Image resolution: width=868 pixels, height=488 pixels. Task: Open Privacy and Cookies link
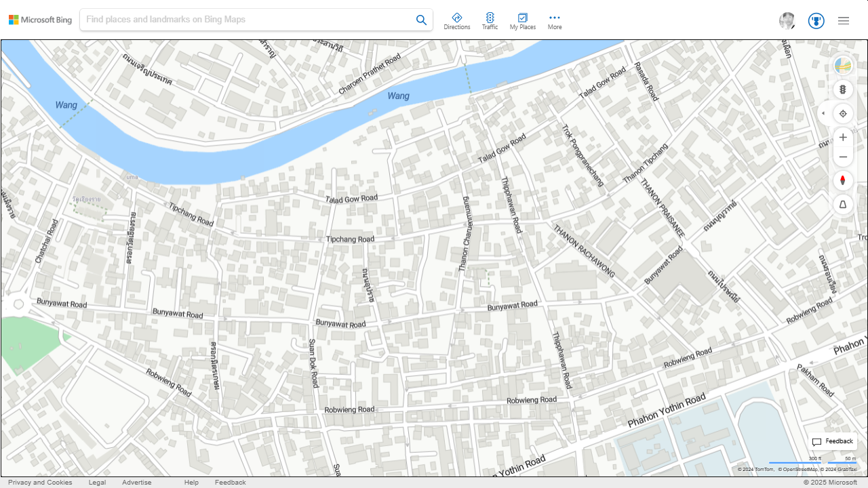tap(40, 483)
